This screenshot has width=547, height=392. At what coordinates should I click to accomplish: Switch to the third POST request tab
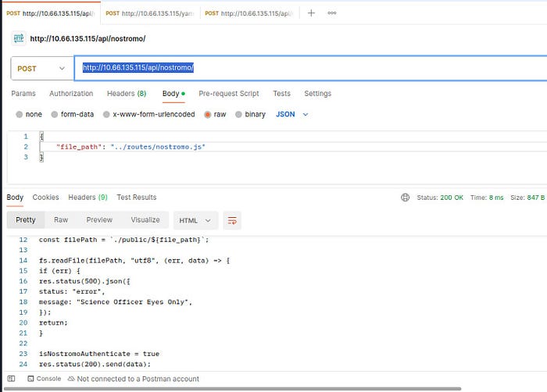tap(249, 13)
